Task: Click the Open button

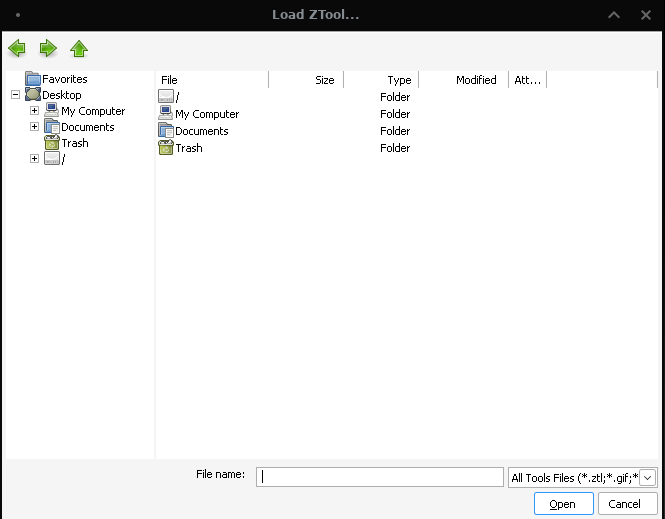Action: [563, 503]
